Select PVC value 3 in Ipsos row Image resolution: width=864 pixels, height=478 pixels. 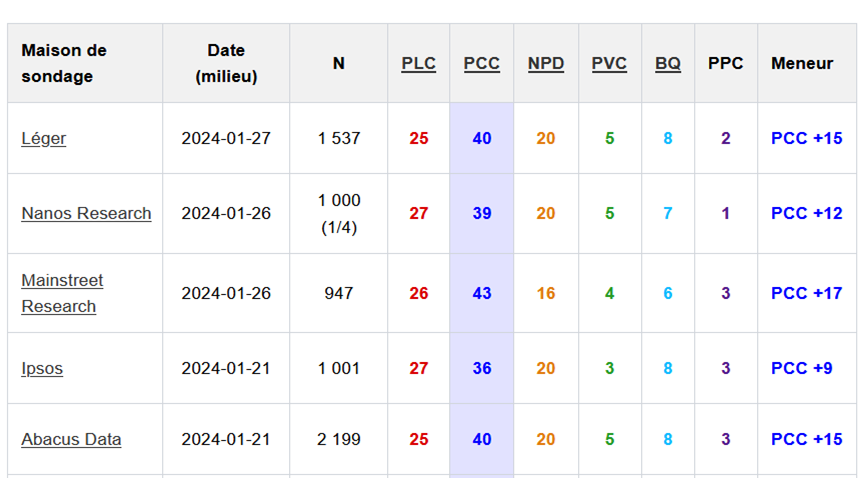click(609, 368)
